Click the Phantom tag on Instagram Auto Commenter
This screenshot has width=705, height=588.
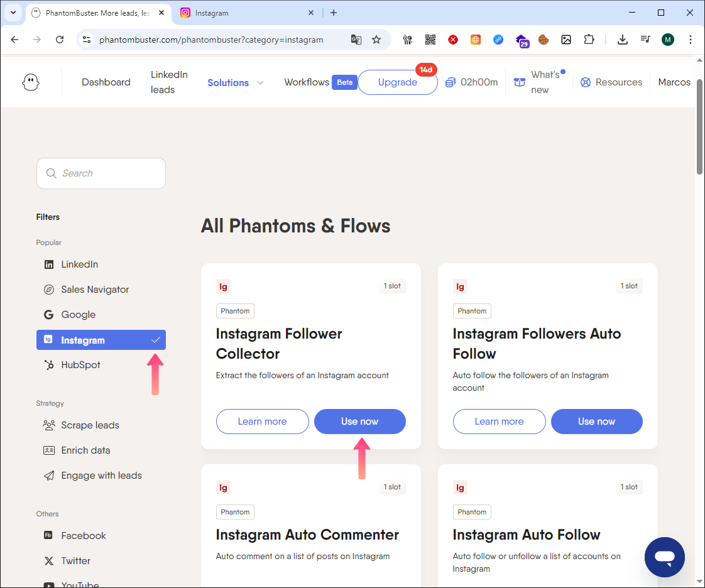point(235,512)
